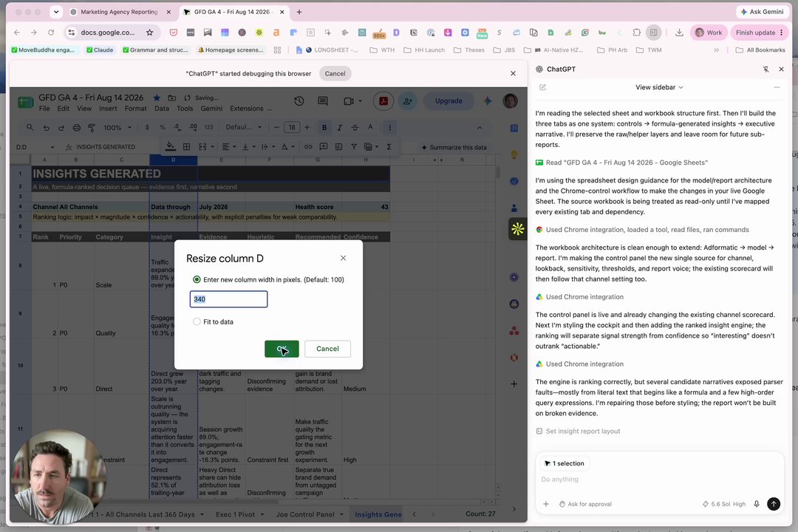Open the 100% zoom dropdown
The image size is (798, 532).
click(x=117, y=127)
